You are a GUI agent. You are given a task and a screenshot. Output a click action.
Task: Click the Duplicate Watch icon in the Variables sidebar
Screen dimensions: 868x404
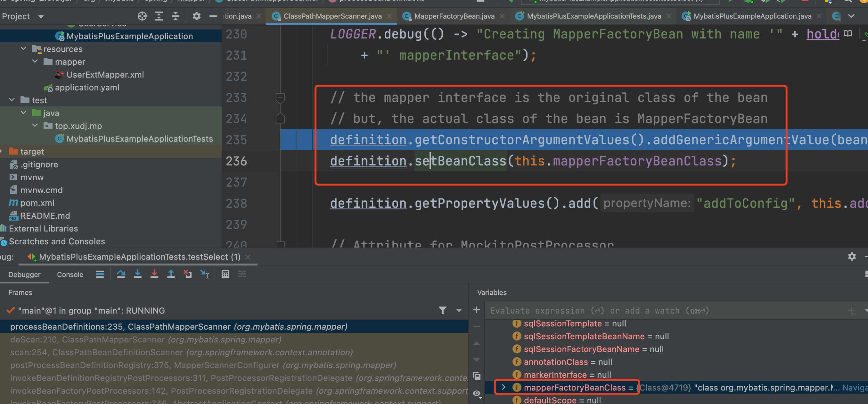[x=477, y=376]
